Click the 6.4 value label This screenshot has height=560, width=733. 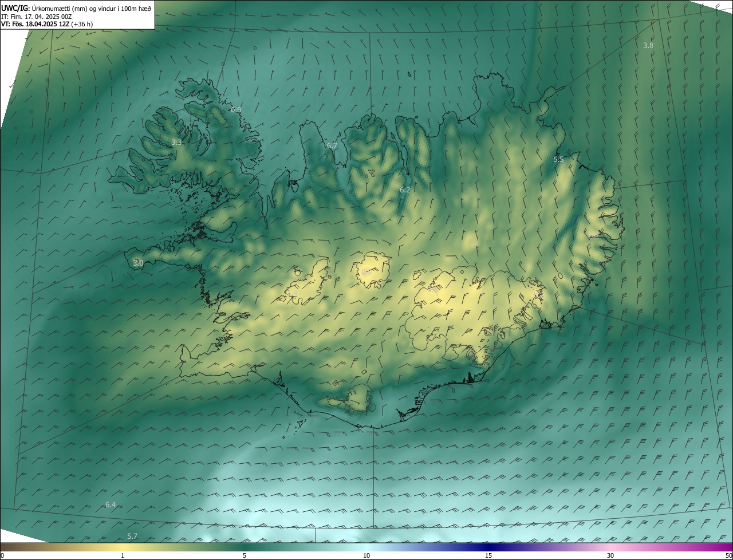coord(111,504)
